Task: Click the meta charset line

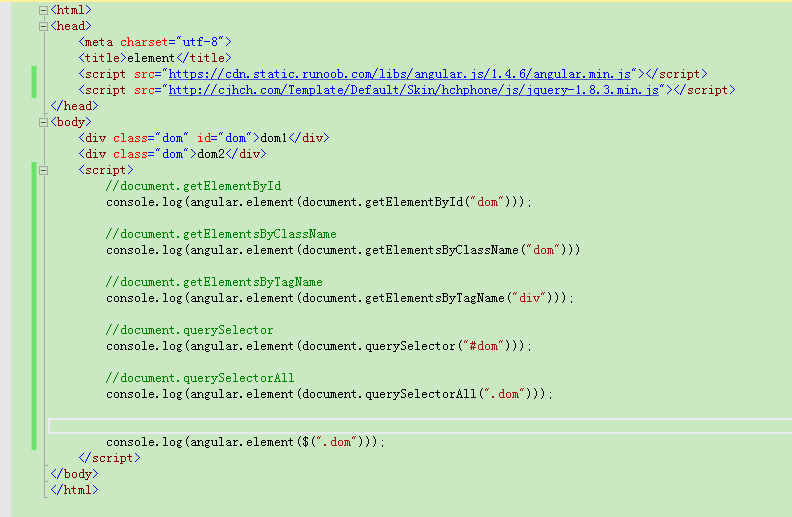Action: coord(155,42)
